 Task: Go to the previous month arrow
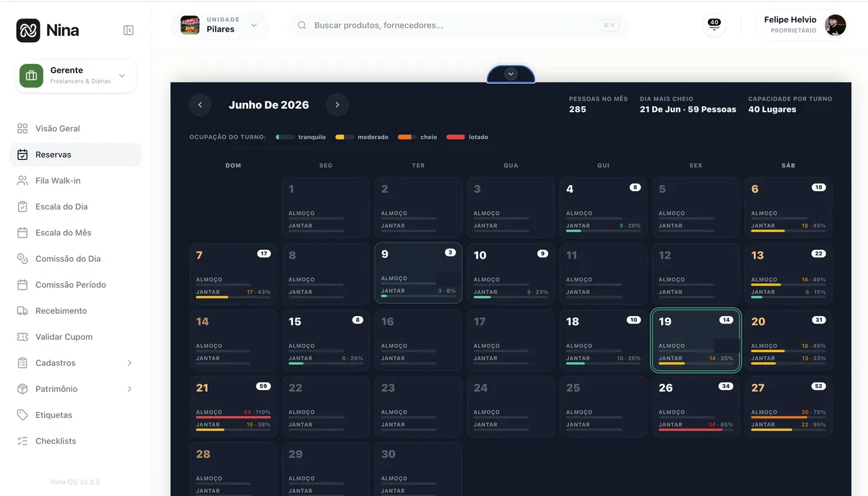200,105
